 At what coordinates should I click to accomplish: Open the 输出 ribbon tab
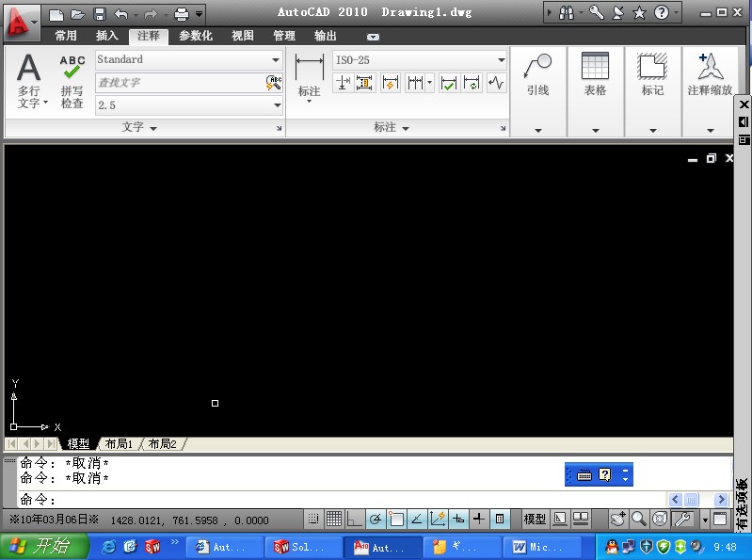325,36
